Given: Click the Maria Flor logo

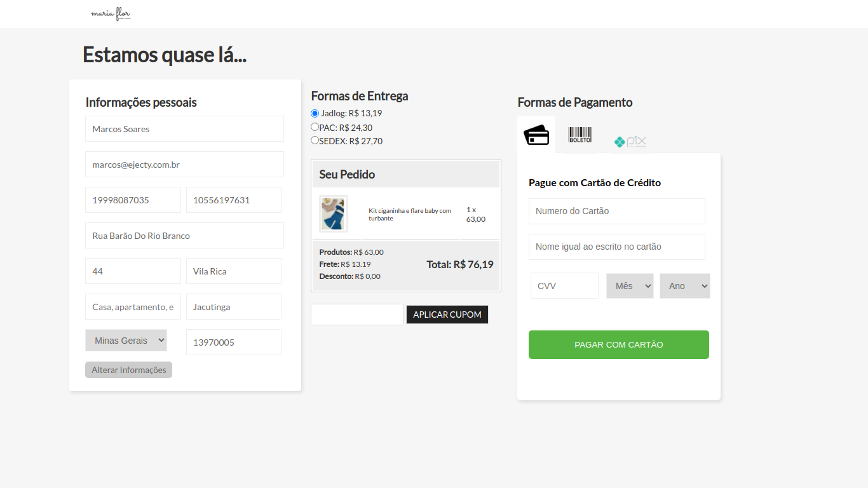Looking at the screenshot, I should [x=111, y=14].
